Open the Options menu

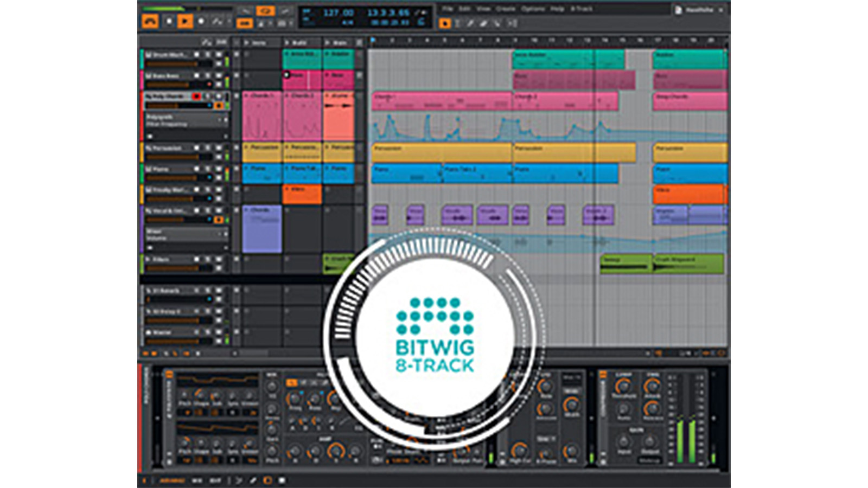pyautogui.click(x=533, y=9)
